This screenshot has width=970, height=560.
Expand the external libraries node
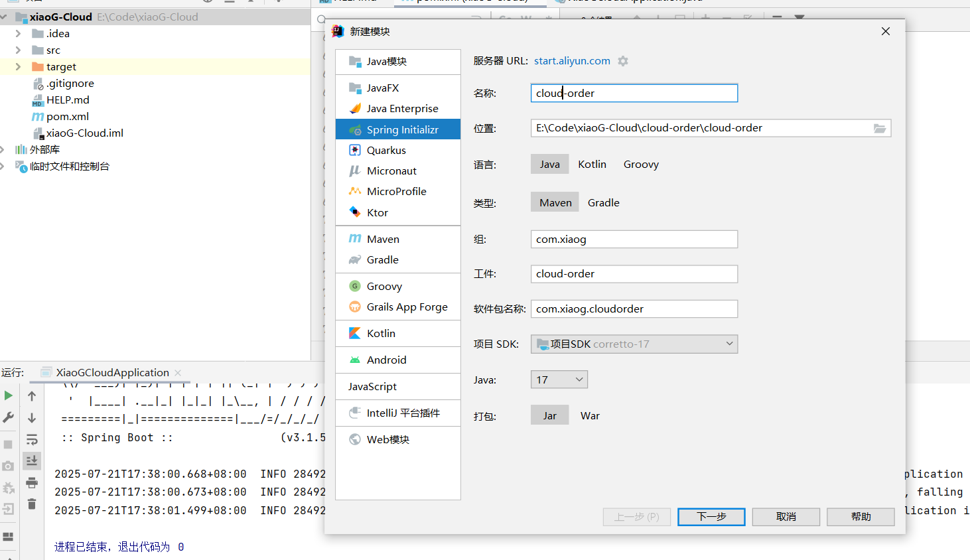coord(3,149)
